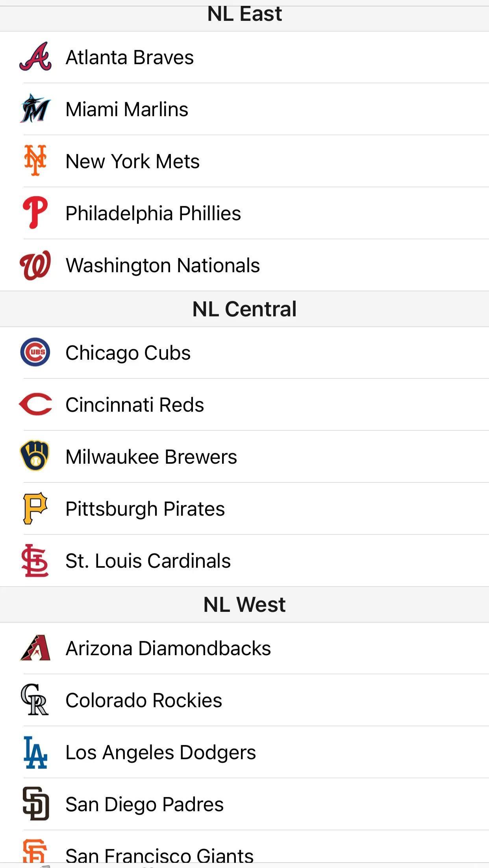Tap the Milwaukee Brewers glove logo
Image resolution: width=489 pixels, height=868 pixels.
(35, 456)
